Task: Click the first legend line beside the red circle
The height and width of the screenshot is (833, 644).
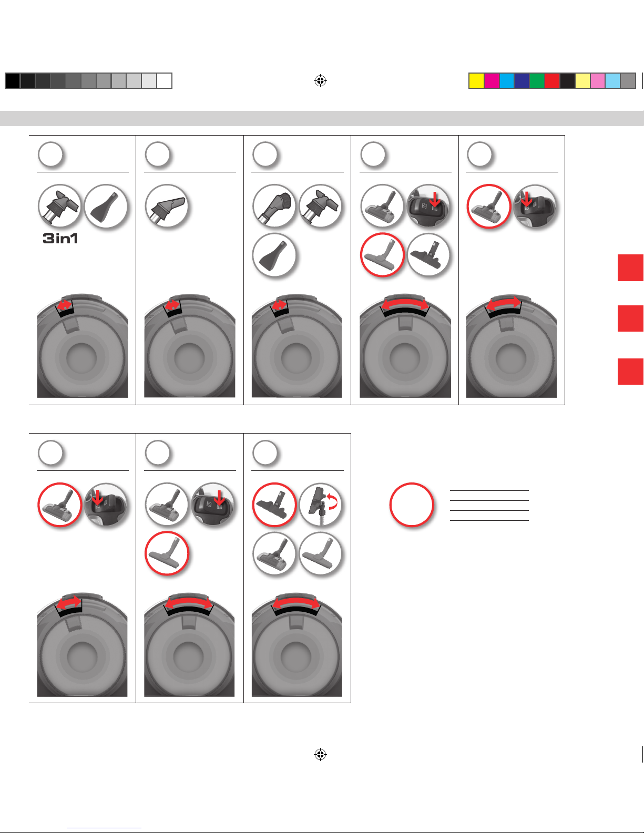Action: point(489,490)
